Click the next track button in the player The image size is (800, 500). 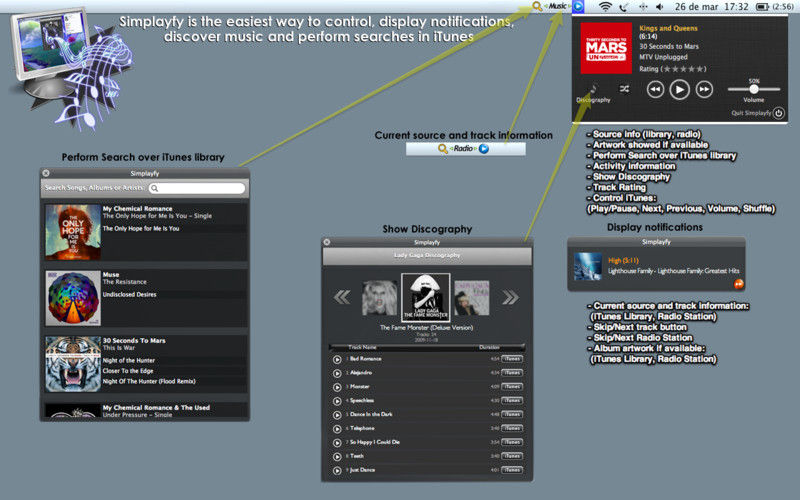[x=704, y=90]
